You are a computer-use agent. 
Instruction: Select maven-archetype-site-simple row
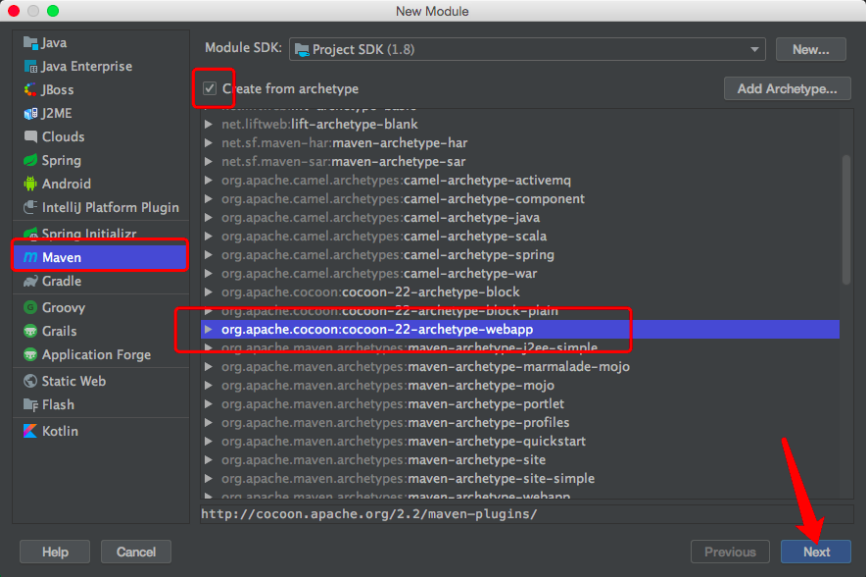point(520,479)
